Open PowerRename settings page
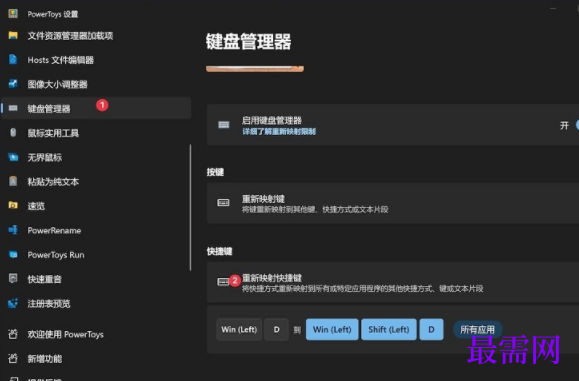579x381 pixels. pyautogui.click(x=96, y=230)
